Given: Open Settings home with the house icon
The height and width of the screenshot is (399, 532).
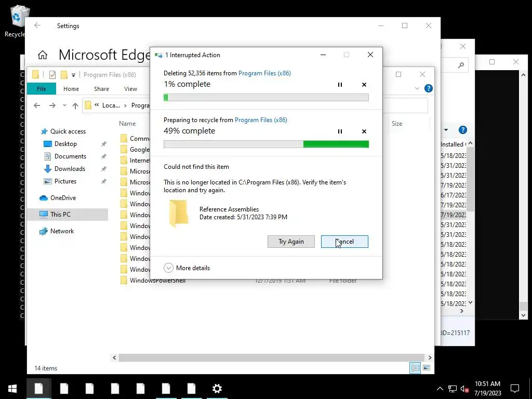Looking at the screenshot, I should pyautogui.click(x=43, y=55).
